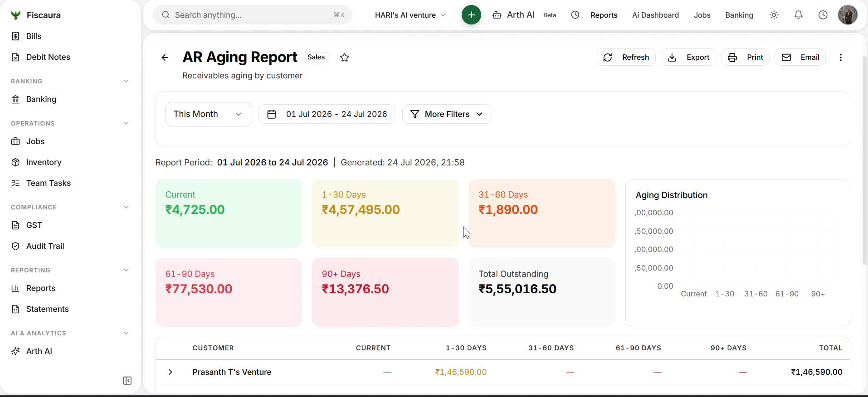
Task: Click the Team Tasks checklist icon
Action: 15,183
